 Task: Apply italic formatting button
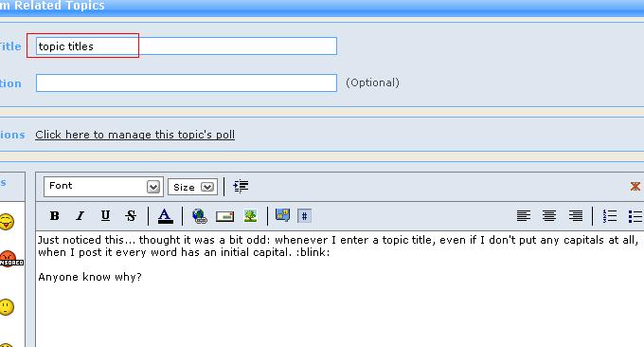[80, 216]
